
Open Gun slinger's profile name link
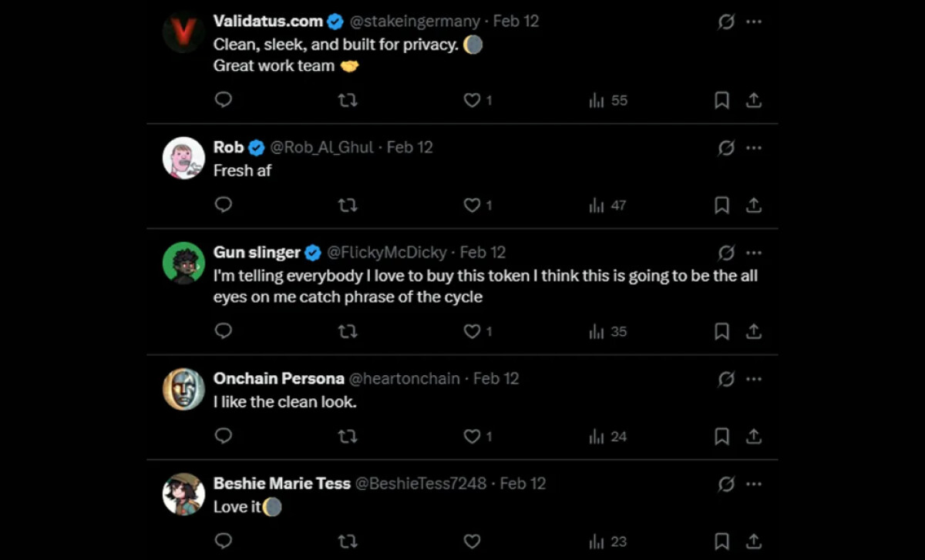(257, 253)
